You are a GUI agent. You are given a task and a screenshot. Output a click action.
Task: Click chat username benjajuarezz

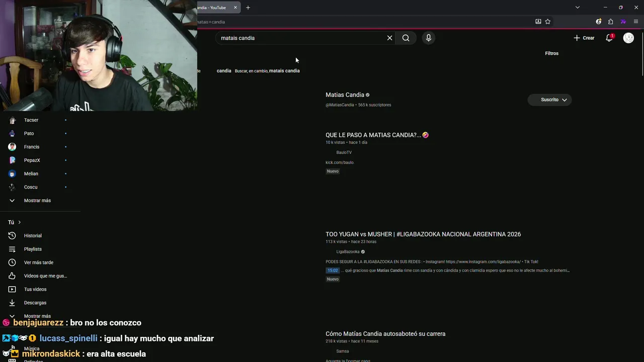(x=38, y=323)
